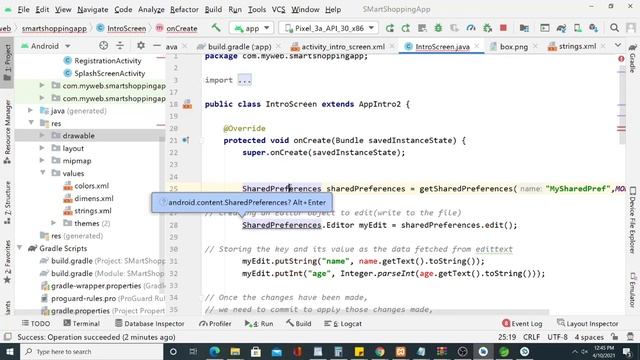Image resolution: width=640 pixels, height=360 pixels.
Task: Click the red Stop button icon
Action: point(503,28)
